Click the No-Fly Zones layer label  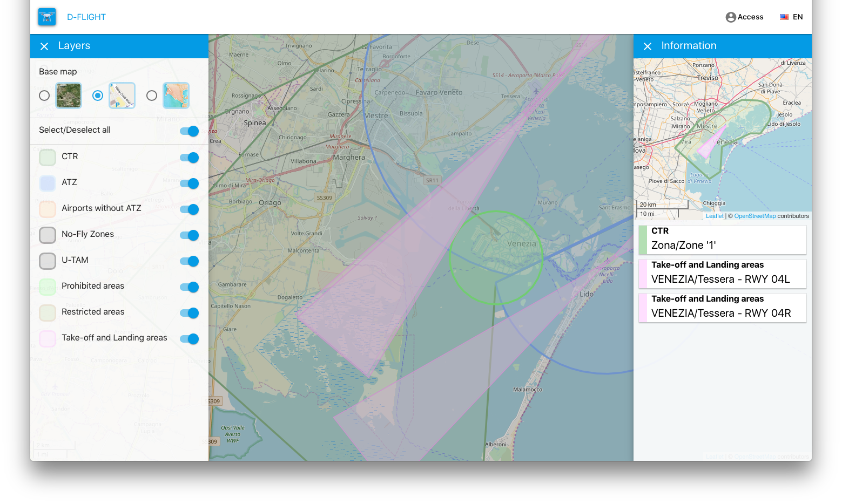87,234
